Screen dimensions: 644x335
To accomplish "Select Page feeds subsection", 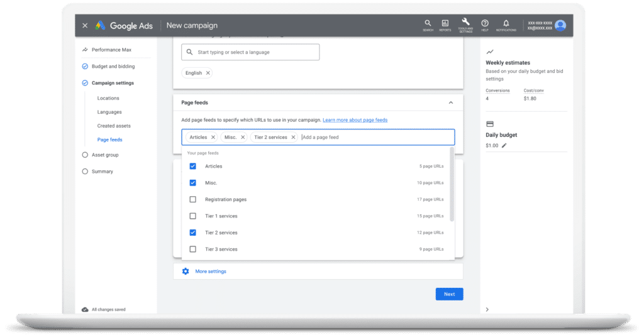I will click(x=109, y=140).
